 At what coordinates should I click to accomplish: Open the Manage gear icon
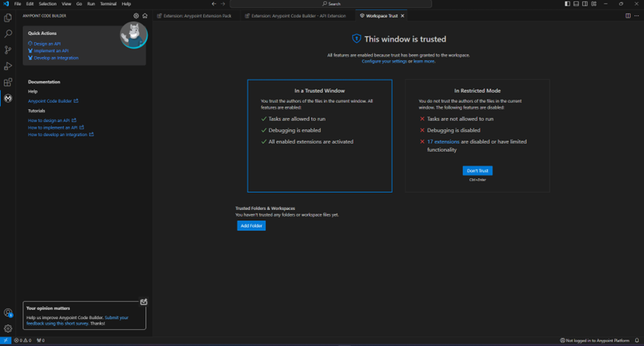click(8, 329)
